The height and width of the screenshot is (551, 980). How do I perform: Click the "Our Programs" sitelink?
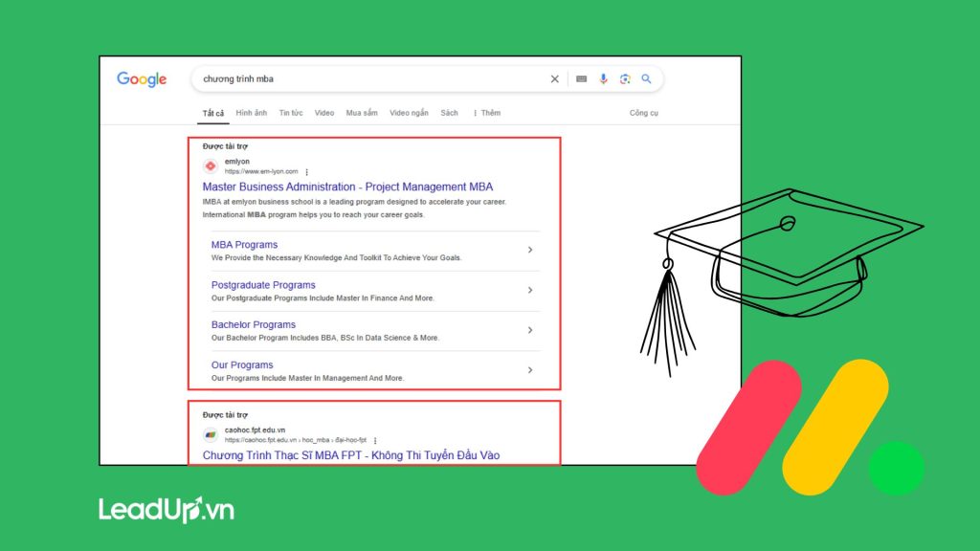[x=242, y=364]
